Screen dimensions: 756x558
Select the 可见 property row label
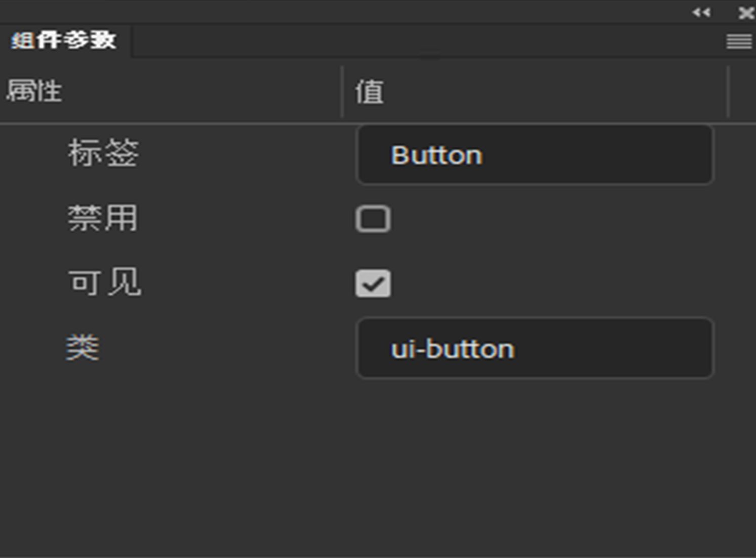pyautogui.click(x=104, y=282)
